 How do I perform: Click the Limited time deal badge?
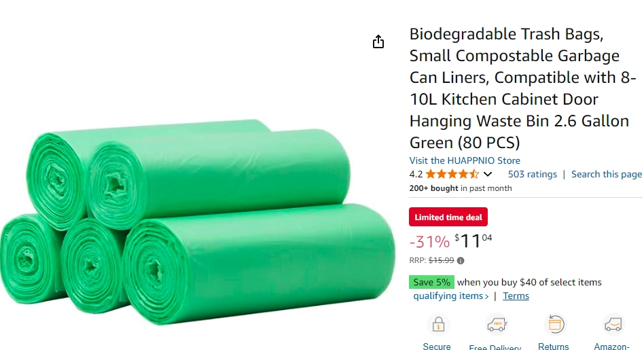(448, 217)
